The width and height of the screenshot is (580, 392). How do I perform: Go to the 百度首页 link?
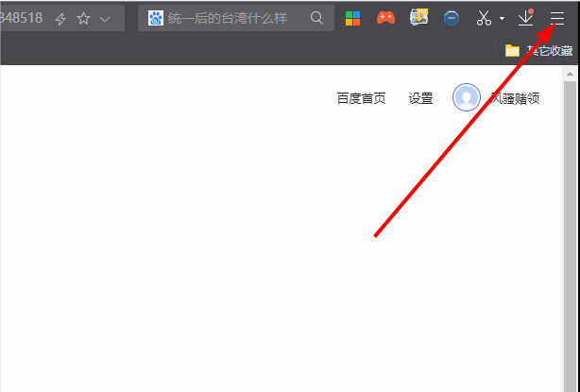click(361, 98)
